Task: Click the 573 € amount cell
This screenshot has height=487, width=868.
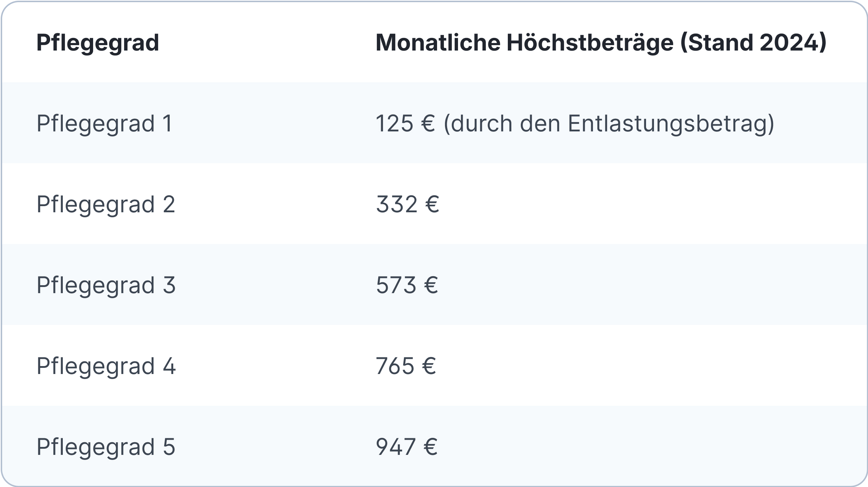Action: tap(407, 285)
